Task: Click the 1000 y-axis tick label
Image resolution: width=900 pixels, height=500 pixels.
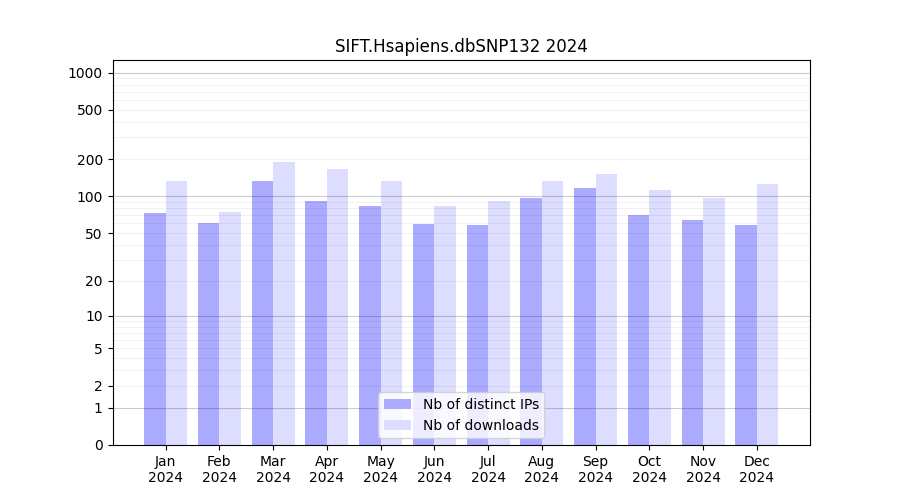Action: [85, 73]
